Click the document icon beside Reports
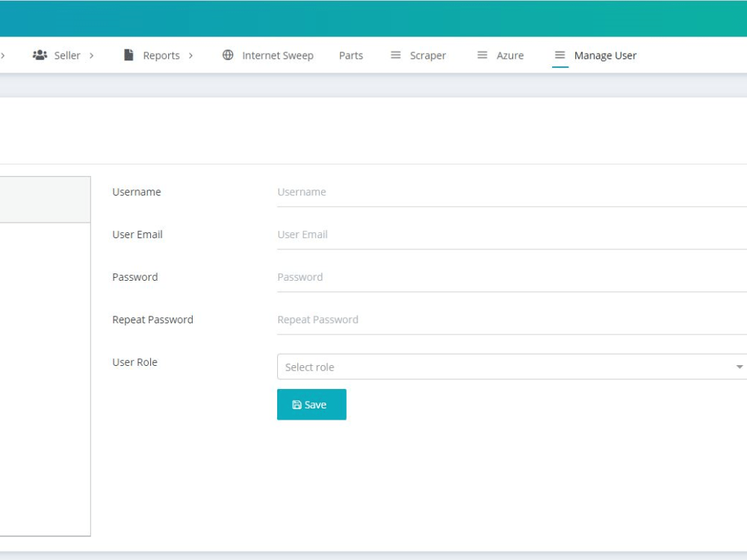 coord(128,54)
